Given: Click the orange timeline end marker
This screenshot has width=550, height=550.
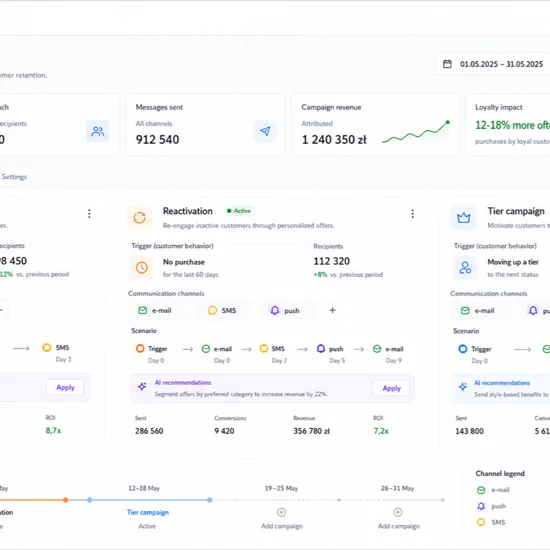Looking at the screenshot, I should (66, 500).
